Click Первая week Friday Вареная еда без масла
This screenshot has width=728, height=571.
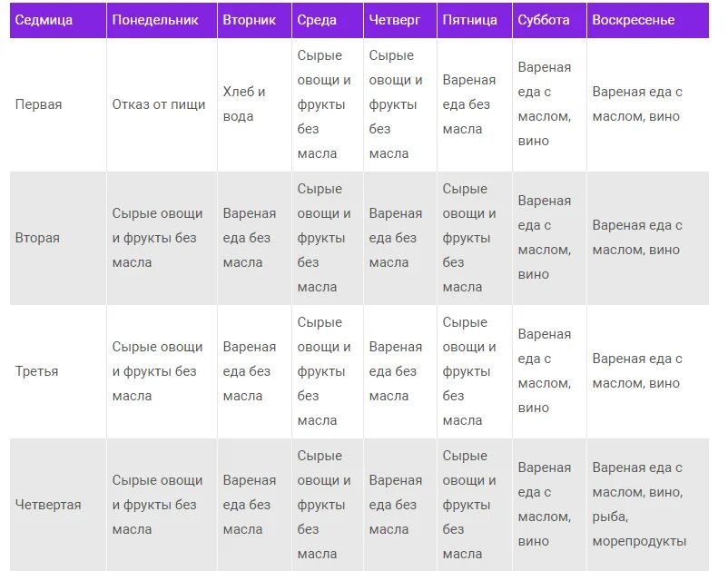[x=475, y=104]
